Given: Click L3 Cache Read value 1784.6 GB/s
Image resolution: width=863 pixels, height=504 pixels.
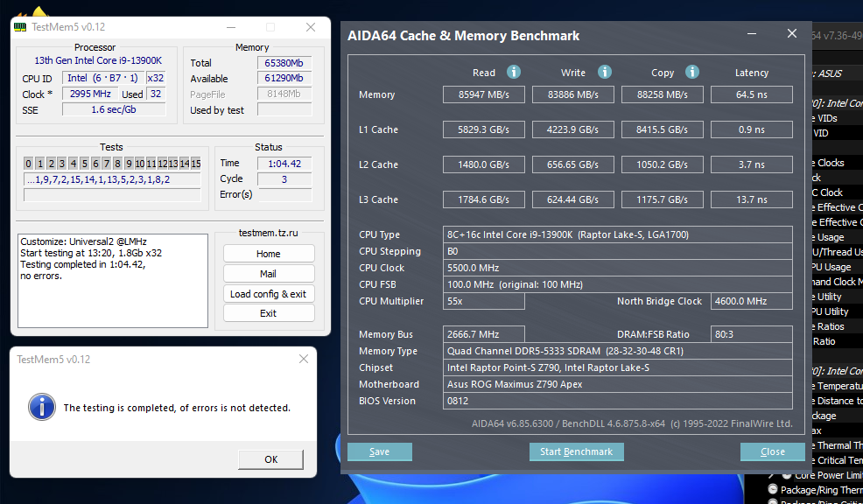Looking at the screenshot, I should 484,199.
